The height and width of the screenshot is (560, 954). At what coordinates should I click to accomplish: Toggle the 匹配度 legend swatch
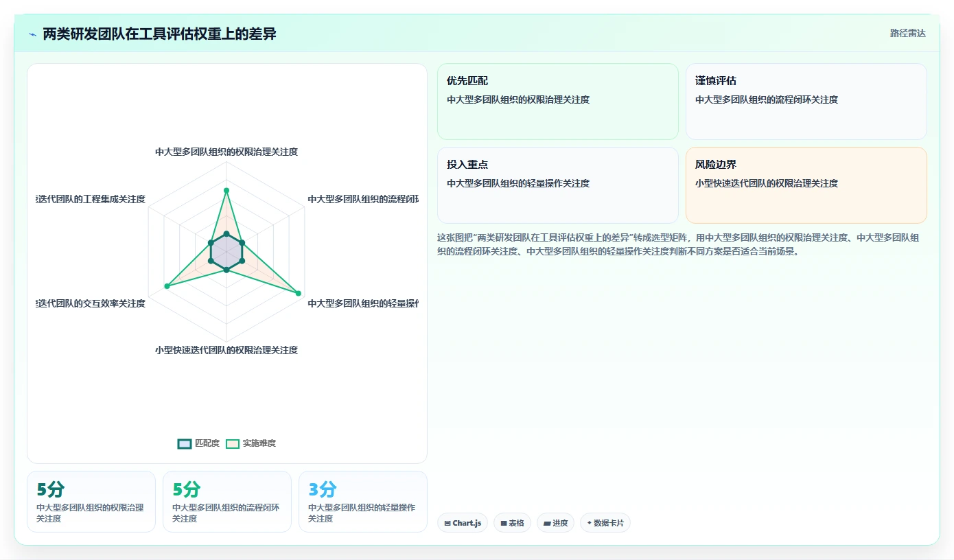184,443
